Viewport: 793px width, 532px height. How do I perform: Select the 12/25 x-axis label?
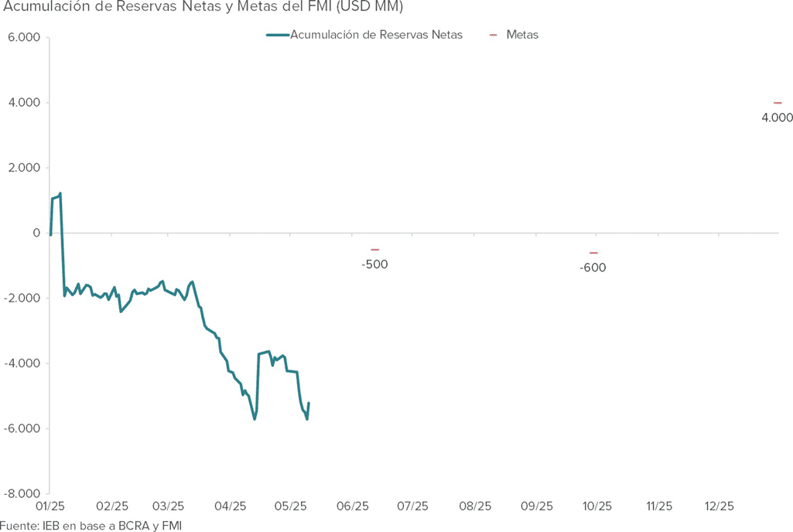pos(719,506)
